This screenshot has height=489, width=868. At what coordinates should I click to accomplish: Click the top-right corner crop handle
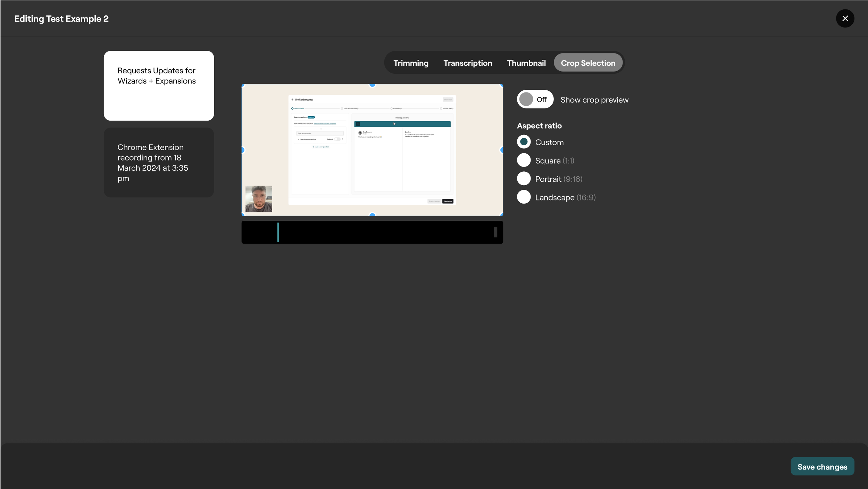(501, 85)
